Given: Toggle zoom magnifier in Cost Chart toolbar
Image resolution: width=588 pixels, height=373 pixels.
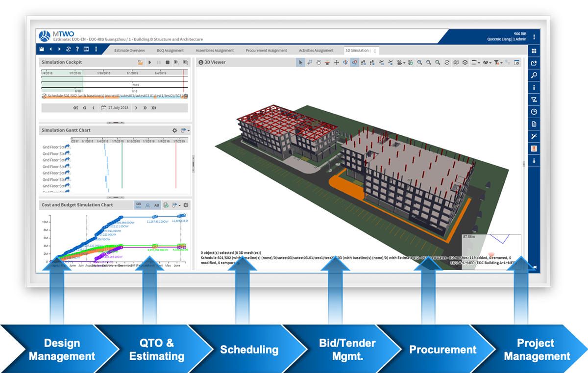Looking at the screenshot, I should [x=147, y=205].
